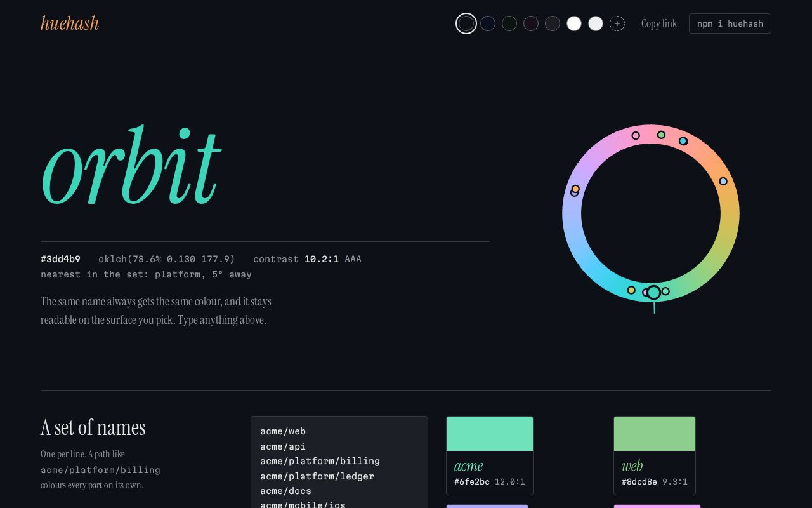
Task: Click the AAA contrast rating
Action: click(353, 259)
